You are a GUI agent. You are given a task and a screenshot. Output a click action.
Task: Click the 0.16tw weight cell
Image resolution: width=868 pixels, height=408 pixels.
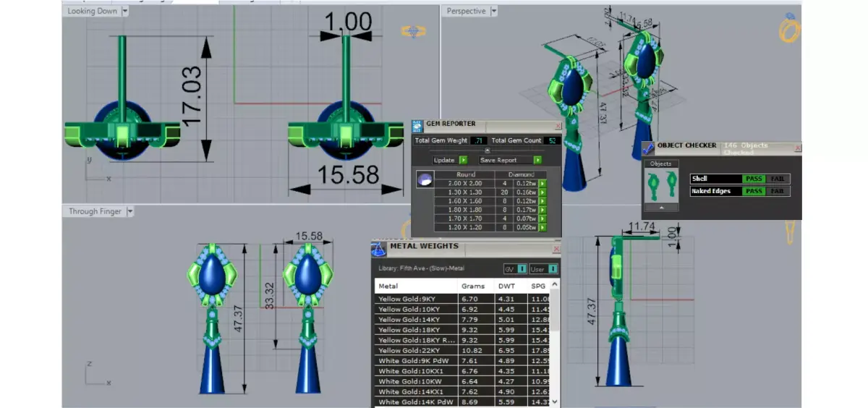(x=526, y=192)
